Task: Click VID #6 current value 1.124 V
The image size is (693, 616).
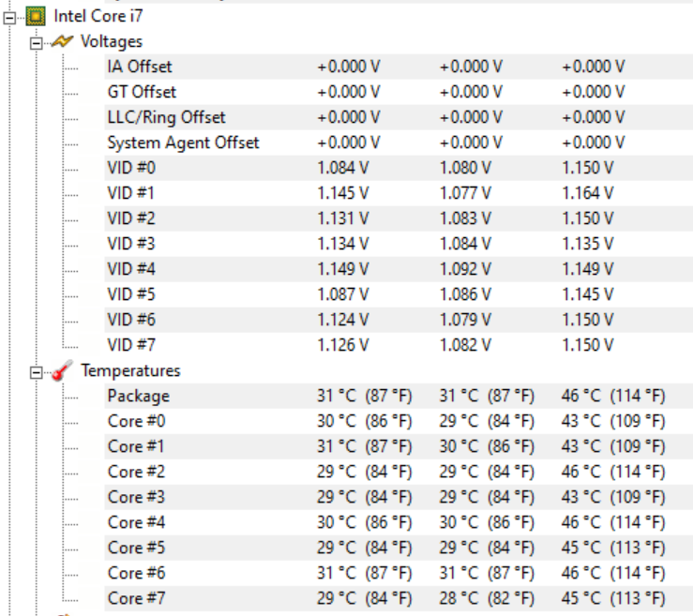Action: click(x=343, y=320)
